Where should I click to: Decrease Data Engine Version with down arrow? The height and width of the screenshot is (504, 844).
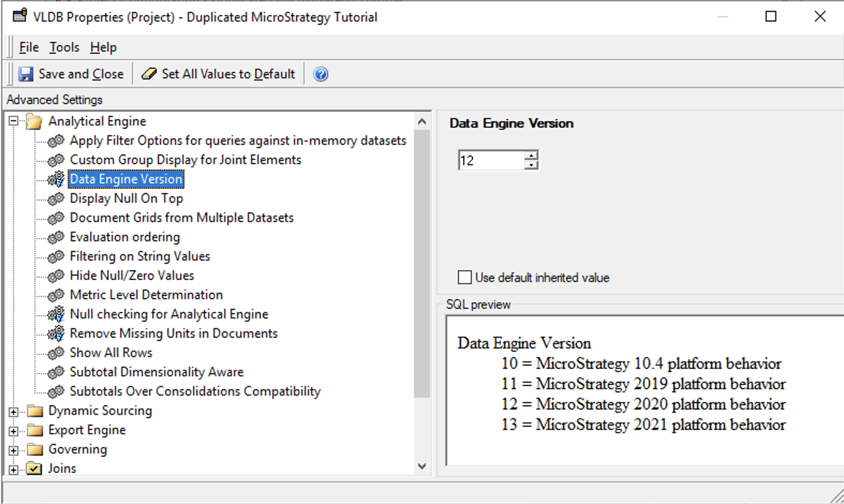pyautogui.click(x=531, y=165)
